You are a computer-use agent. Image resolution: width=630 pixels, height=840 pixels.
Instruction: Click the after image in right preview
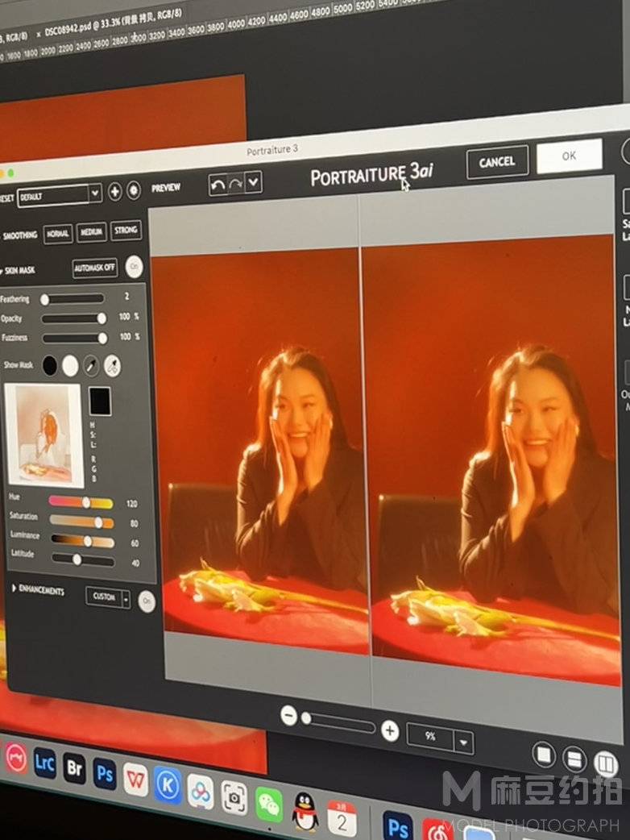[492, 461]
